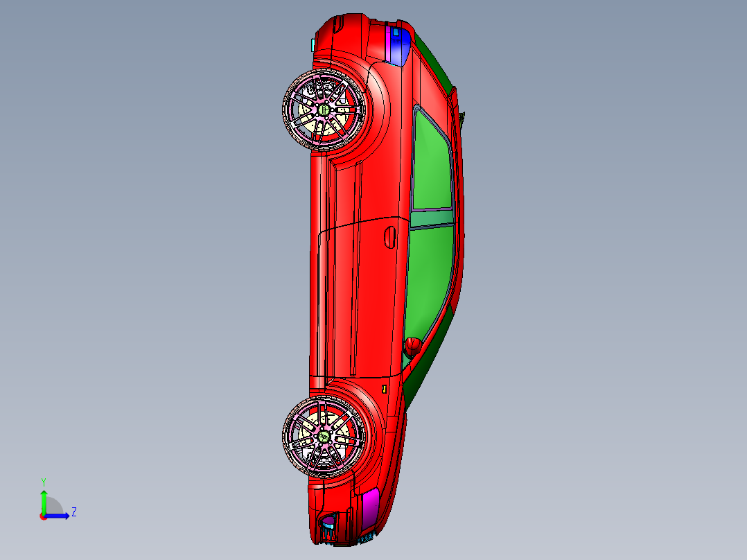Screen dimensions: 747x560
Task: Click the red origin ball of the triad
Action: pyautogui.click(x=43, y=516)
